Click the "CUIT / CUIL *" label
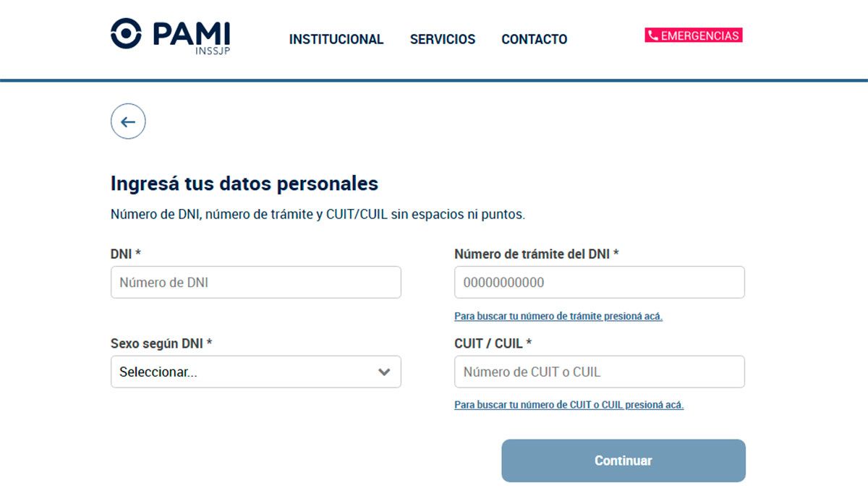 493,343
